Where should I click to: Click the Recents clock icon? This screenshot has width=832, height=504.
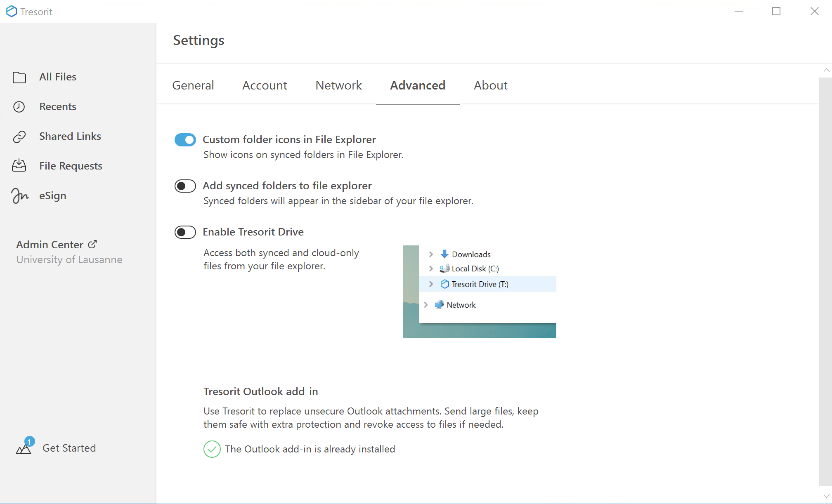click(x=19, y=107)
